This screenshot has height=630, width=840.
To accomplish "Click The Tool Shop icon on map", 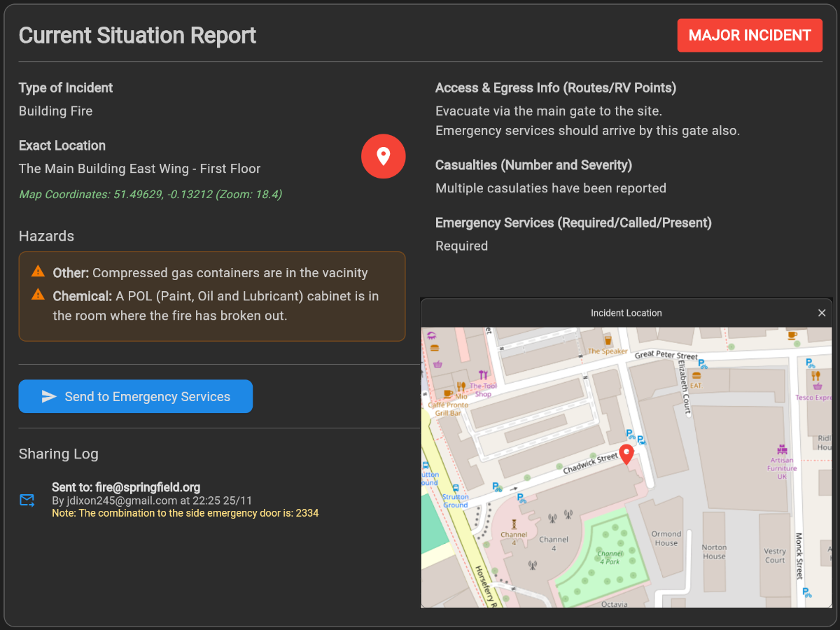I will [x=483, y=374].
